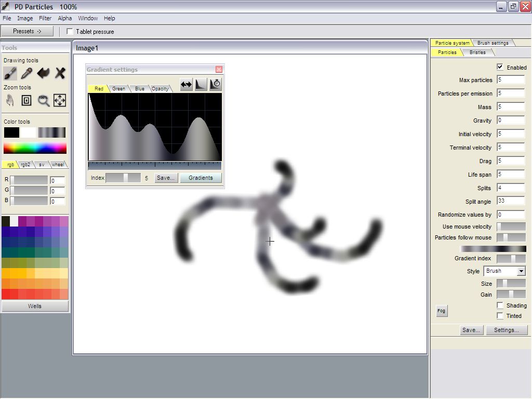Uncheck the Enabled particles checkbox
Image resolution: width=532 pixels, height=399 pixels.
pos(500,67)
